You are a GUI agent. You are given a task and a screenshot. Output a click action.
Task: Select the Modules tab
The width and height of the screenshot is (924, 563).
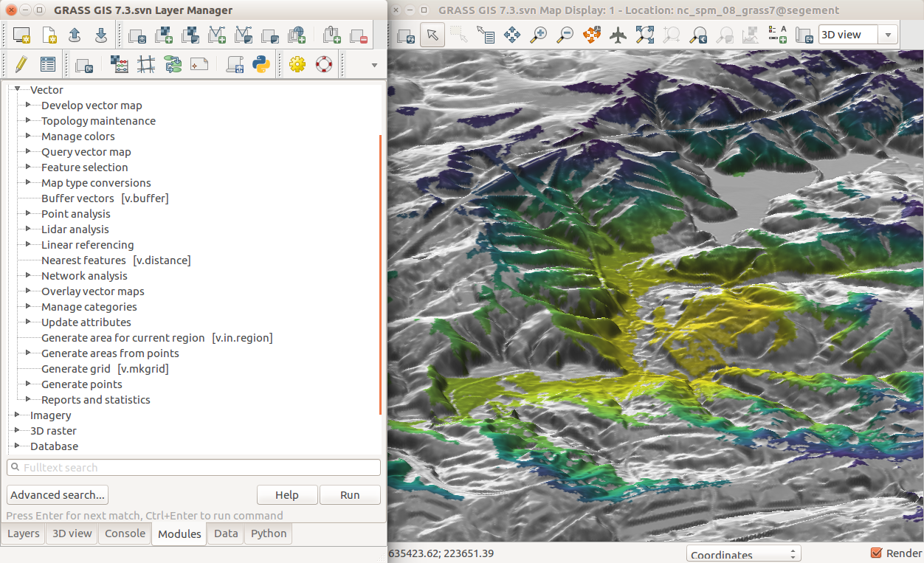coord(179,534)
